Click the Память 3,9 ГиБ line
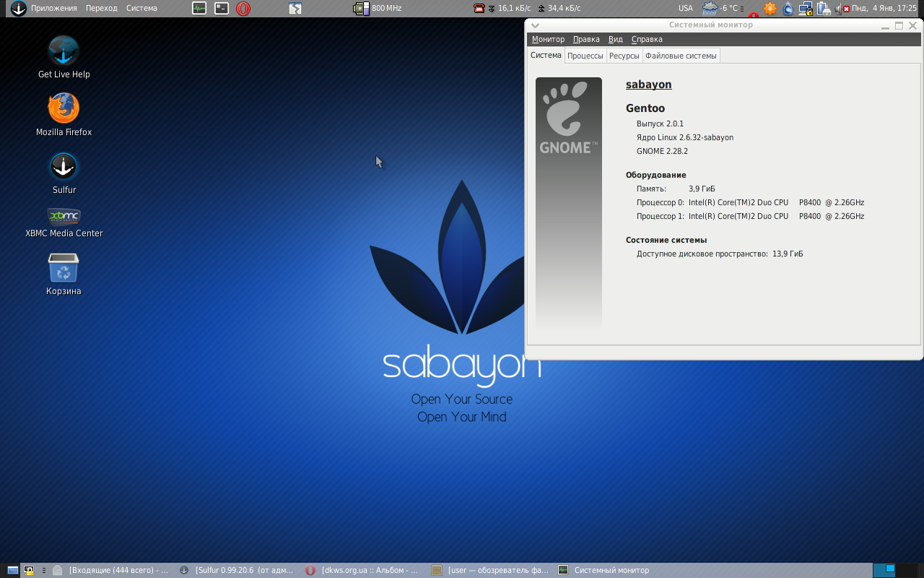Viewport: 924px width, 578px height. (676, 189)
